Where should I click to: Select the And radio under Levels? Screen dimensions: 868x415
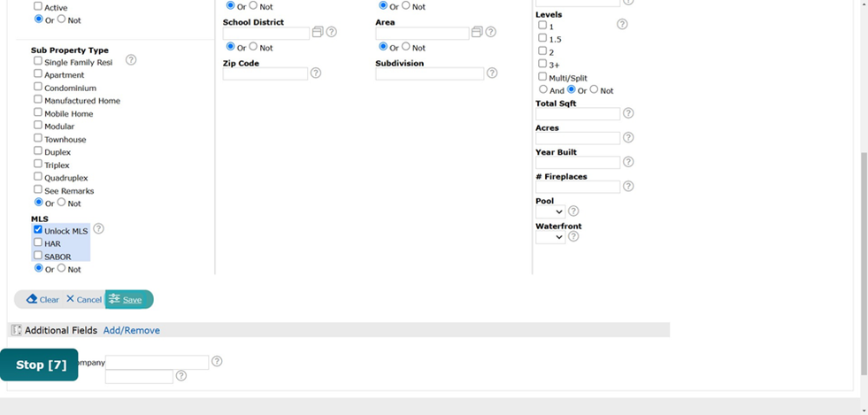point(543,89)
